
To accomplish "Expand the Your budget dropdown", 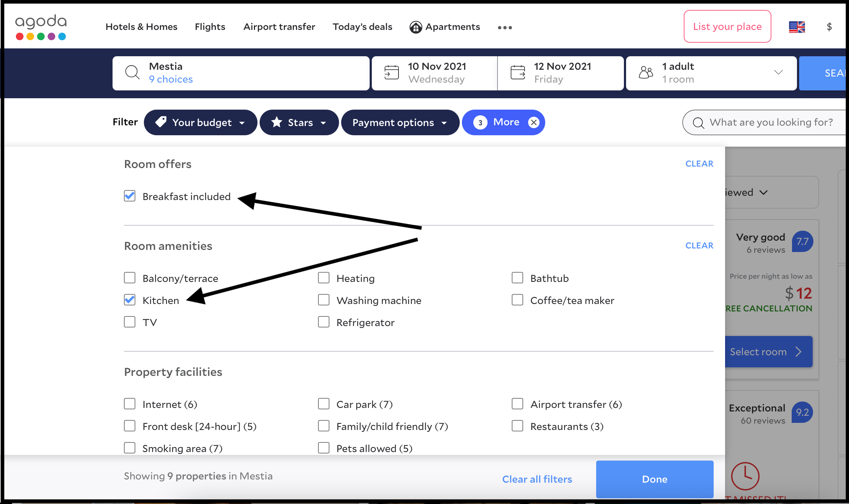I will point(200,122).
